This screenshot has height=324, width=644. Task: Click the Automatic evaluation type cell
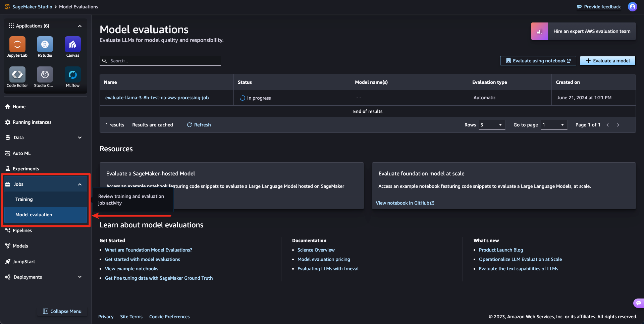[x=510, y=98]
